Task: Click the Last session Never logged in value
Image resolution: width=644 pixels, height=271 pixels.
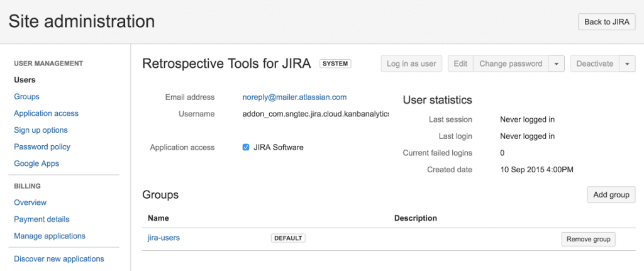Action: pyautogui.click(x=528, y=119)
